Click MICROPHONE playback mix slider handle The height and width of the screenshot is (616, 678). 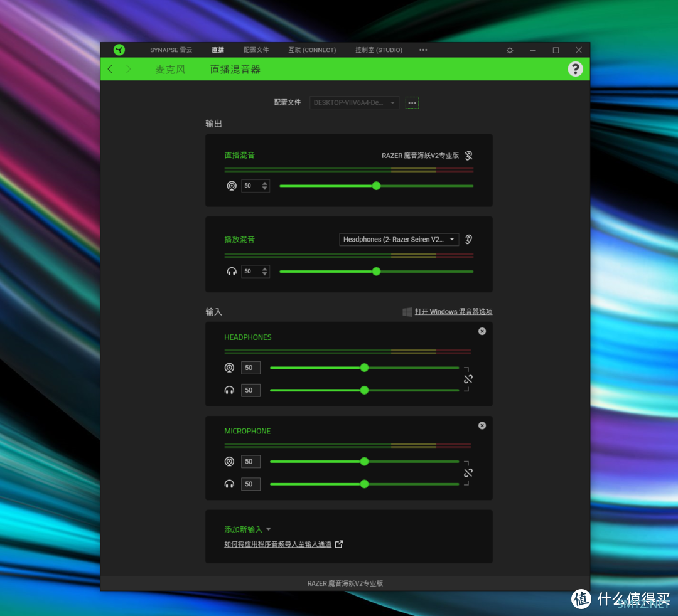365,484
